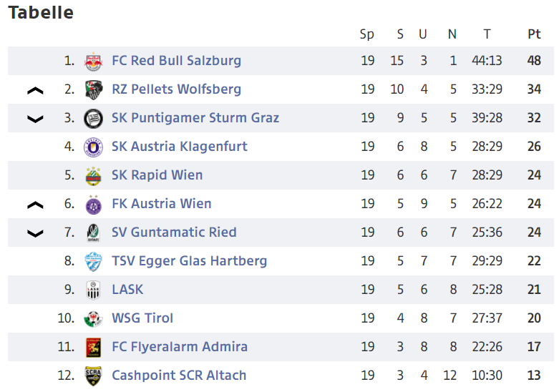559x392 pixels.
Task: Open the SK Austria Klagenfurt team page
Action: 180,147
